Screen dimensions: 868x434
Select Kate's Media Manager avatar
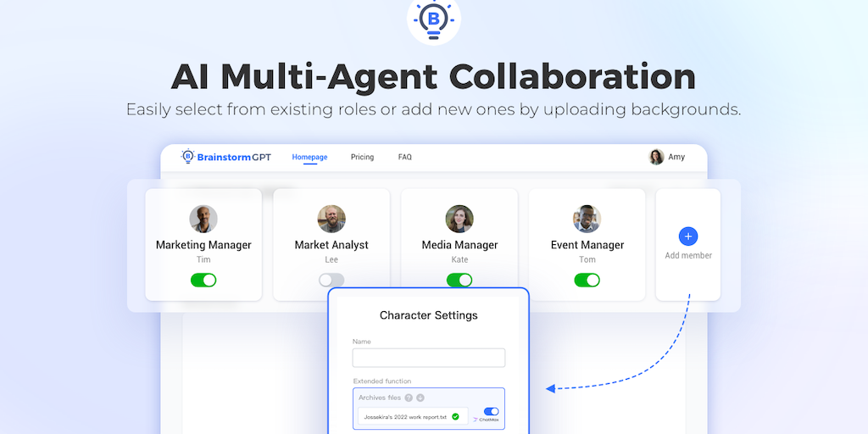459,219
